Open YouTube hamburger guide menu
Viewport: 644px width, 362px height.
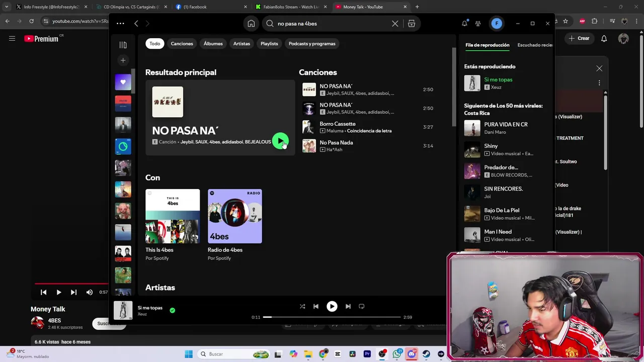[12, 39]
